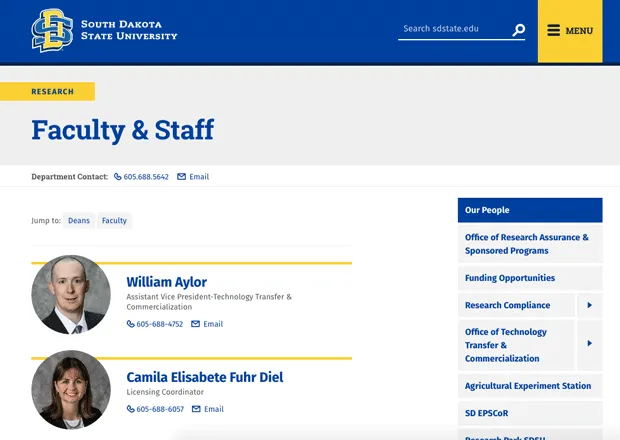Click William Aylor's Email link
Viewport: 620px width, 440px height.
click(213, 324)
